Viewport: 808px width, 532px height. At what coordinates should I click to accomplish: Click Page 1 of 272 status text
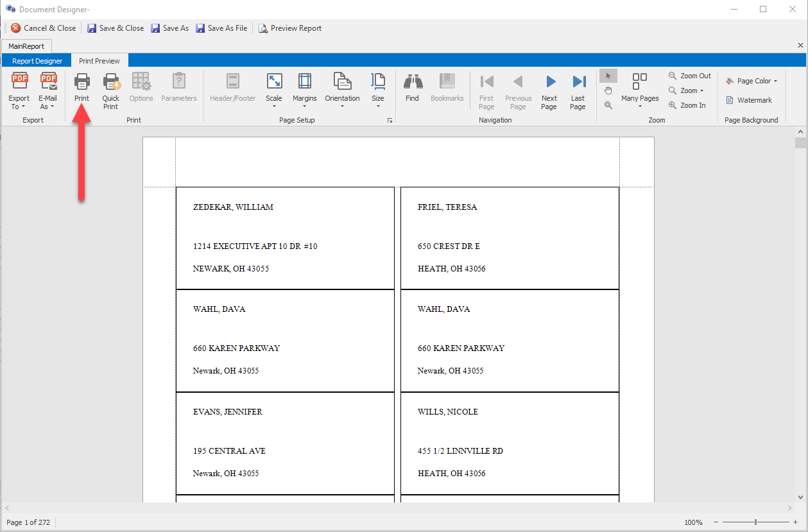coord(28,522)
